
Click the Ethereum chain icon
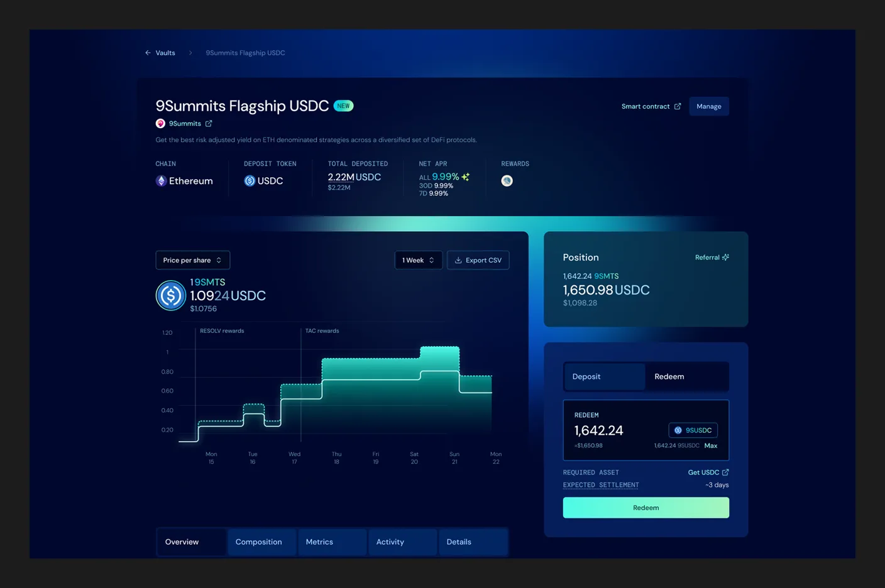[x=161, y=181]
